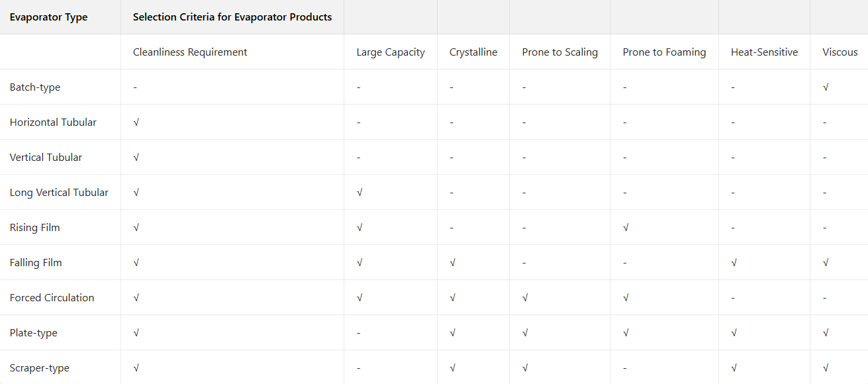Select the Batch-type row label

35,87
